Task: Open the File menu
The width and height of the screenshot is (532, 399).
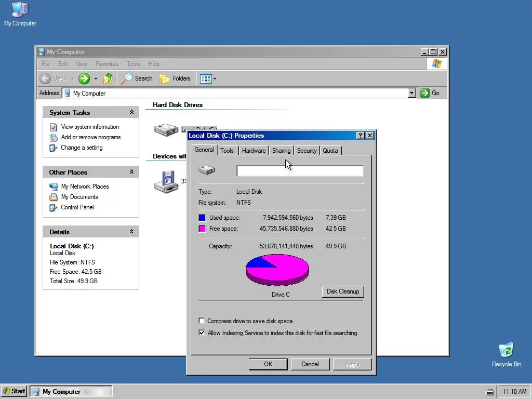Action: (x=46, y=64)
